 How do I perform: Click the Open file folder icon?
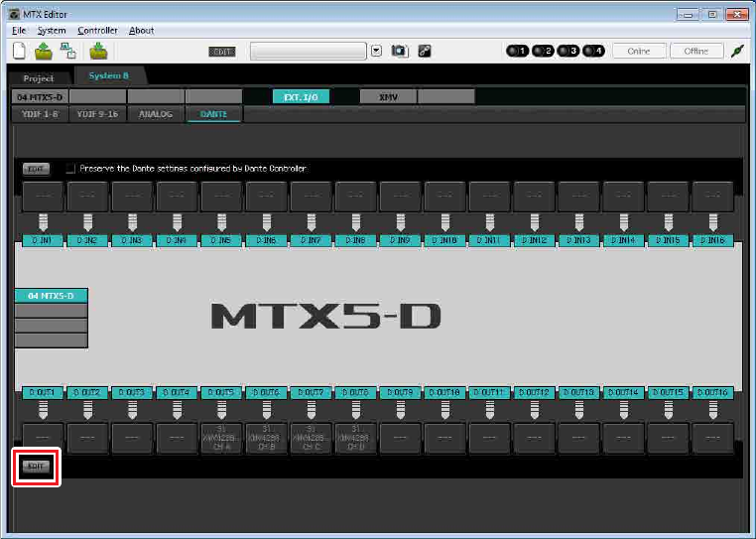(44, 51)
